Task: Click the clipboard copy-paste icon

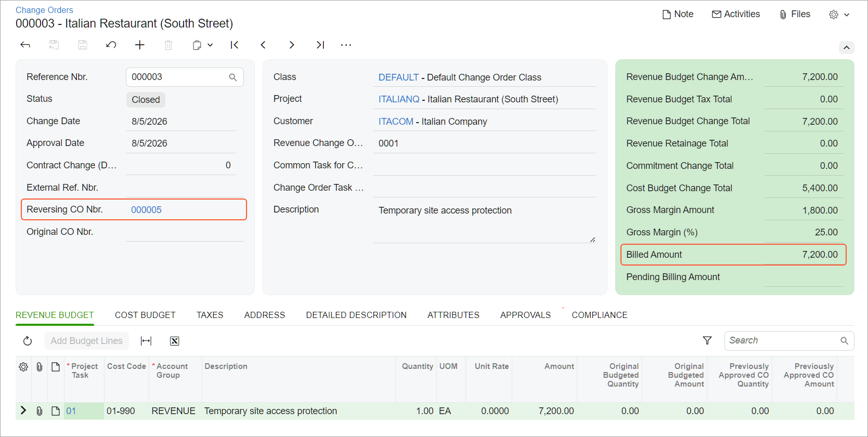Action: pyautogui.click(x=197, y=45)
